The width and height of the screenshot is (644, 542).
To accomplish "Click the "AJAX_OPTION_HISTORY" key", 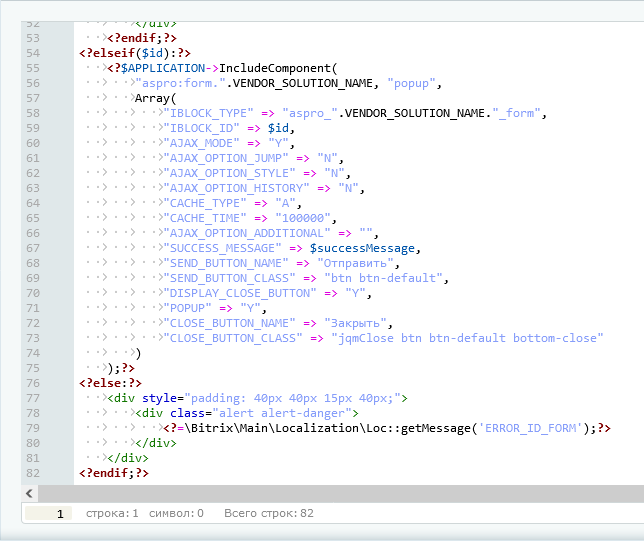I will pyautogui.click(x=236, y=188).
